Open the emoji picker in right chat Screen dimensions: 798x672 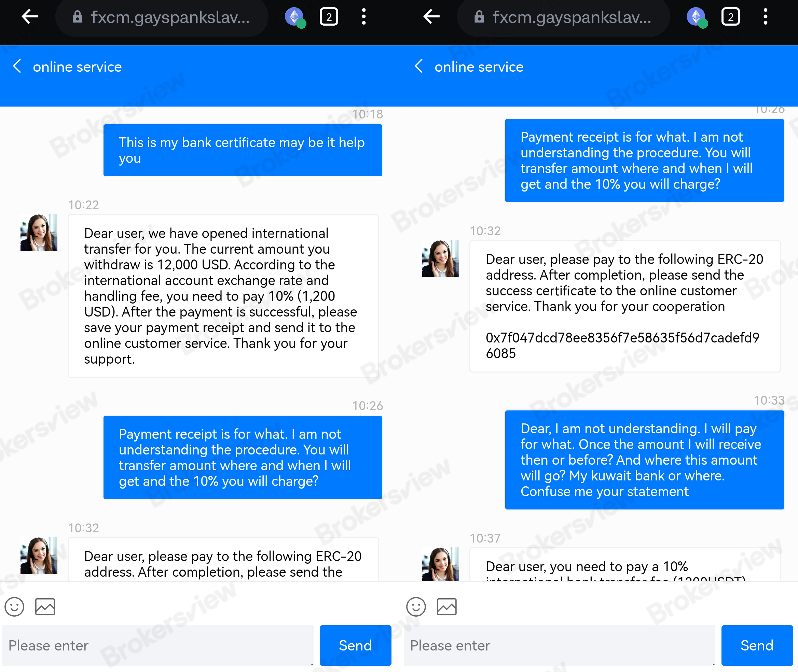[416, 606]
